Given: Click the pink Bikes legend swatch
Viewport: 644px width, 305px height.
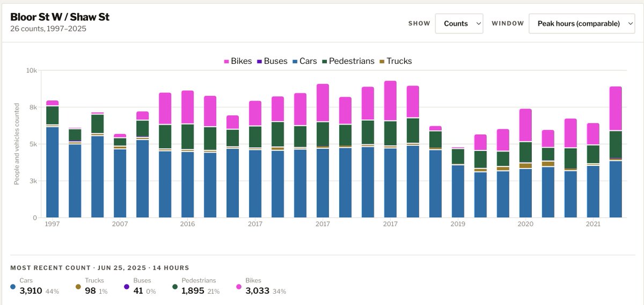Looking at the screenshot, I should [x=226, y=62].
